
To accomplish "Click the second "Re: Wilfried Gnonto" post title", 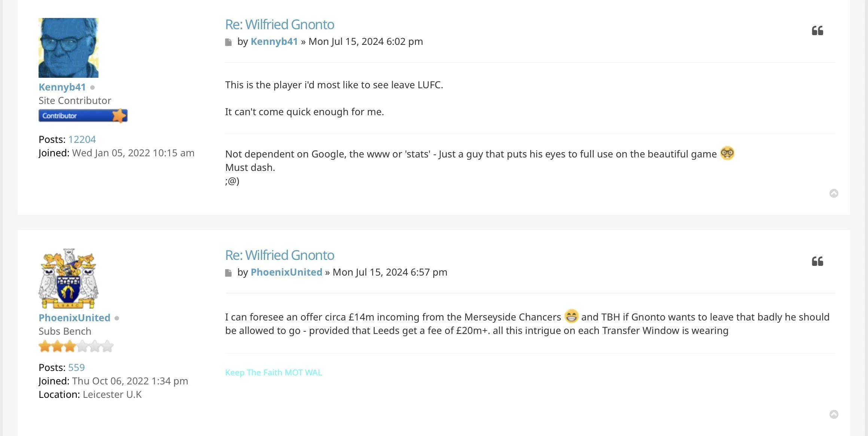I will (279, 255).
